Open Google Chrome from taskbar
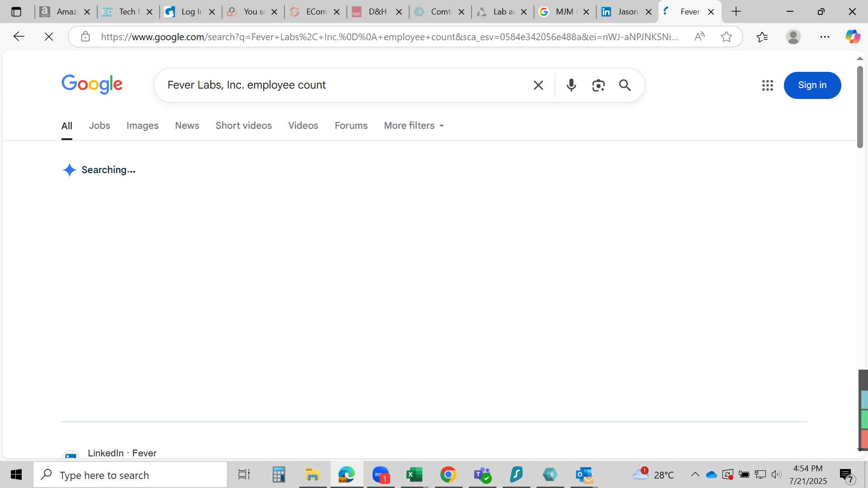The height and width of the screenshot is (488, 868). (448, 474)
